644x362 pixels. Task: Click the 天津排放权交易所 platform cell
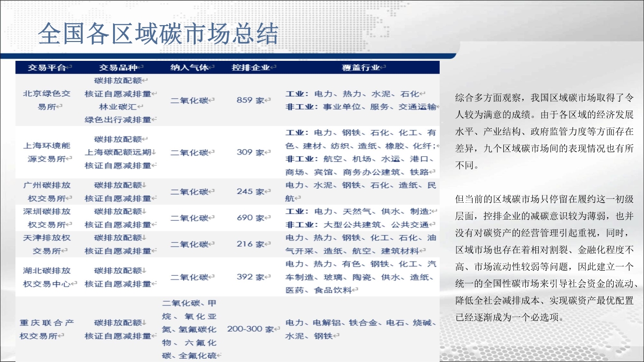point(47,244)
